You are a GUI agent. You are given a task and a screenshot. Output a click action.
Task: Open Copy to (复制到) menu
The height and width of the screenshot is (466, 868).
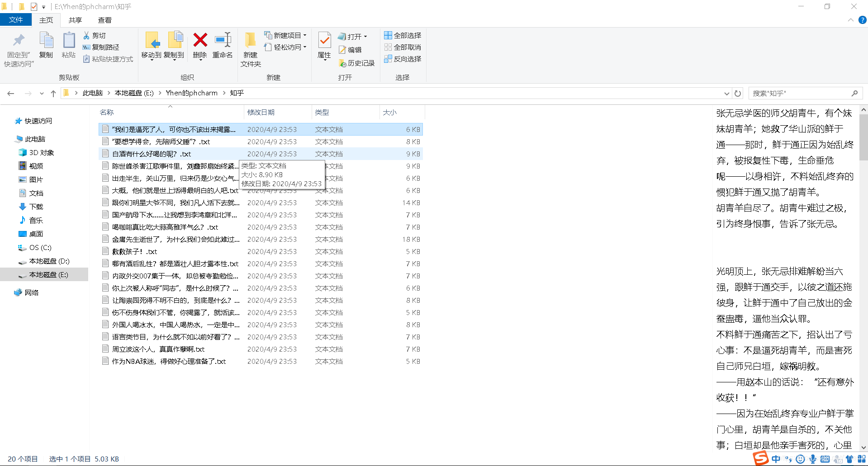174,46
